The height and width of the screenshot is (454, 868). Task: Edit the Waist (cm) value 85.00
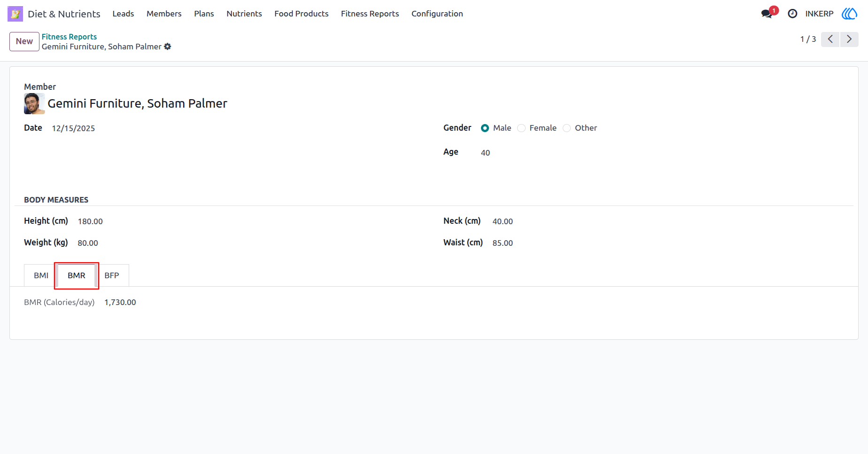click(x=503, y=243)
